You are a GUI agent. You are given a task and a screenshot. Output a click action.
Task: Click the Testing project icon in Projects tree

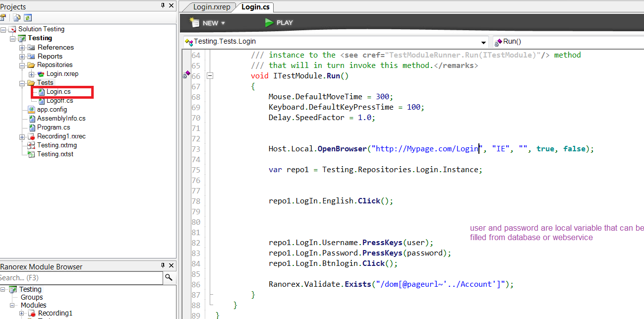22,38
